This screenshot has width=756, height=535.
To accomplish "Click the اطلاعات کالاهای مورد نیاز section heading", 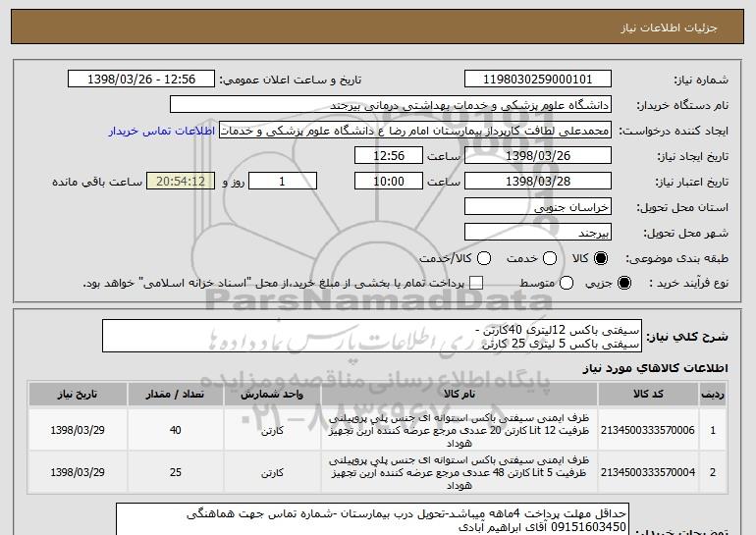I will tap(655, 368).
